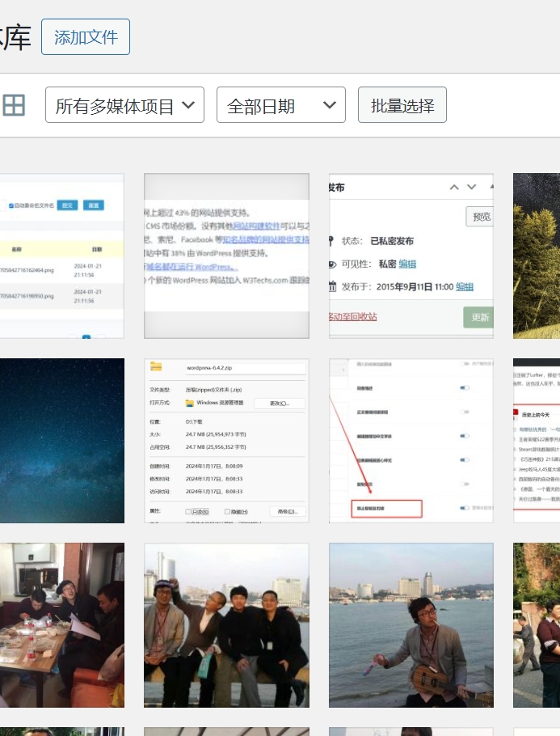This screenshot has height=736, width=560.
Task: Open the partial thumbnail below the four men photo
Action: pos(226,731)
